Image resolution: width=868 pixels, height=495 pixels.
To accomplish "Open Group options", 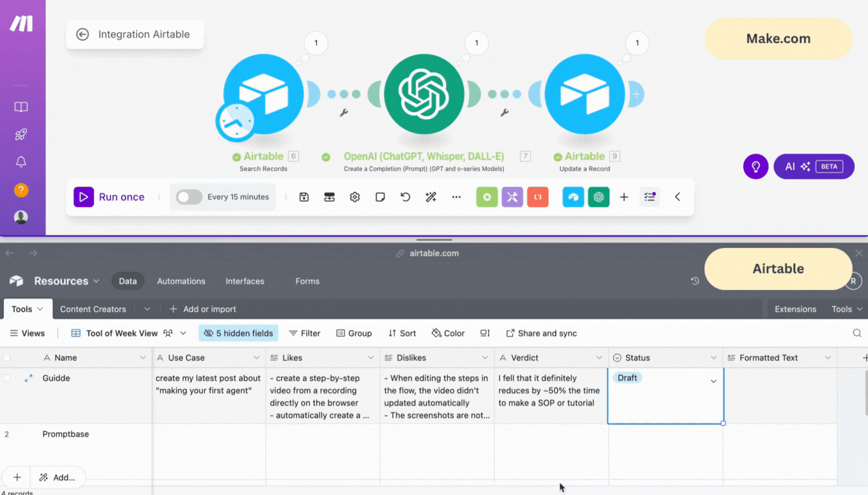I will (354, 334).
